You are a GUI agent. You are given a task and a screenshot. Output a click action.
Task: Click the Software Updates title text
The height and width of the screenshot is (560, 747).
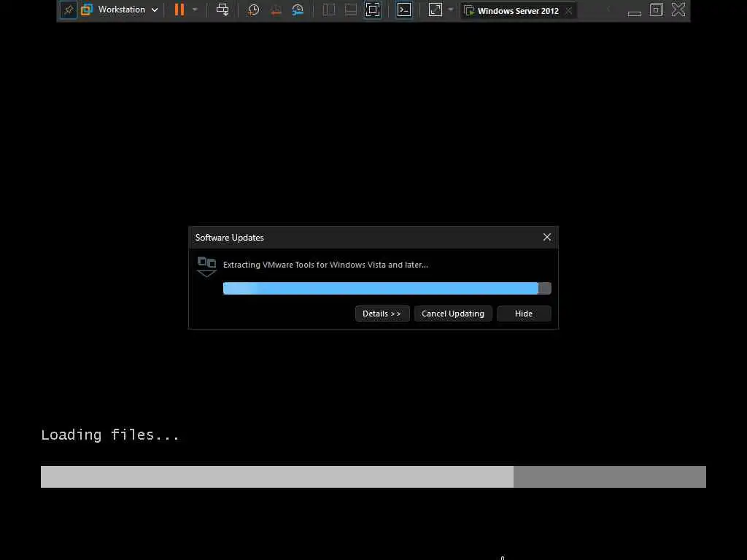(229, 238)
